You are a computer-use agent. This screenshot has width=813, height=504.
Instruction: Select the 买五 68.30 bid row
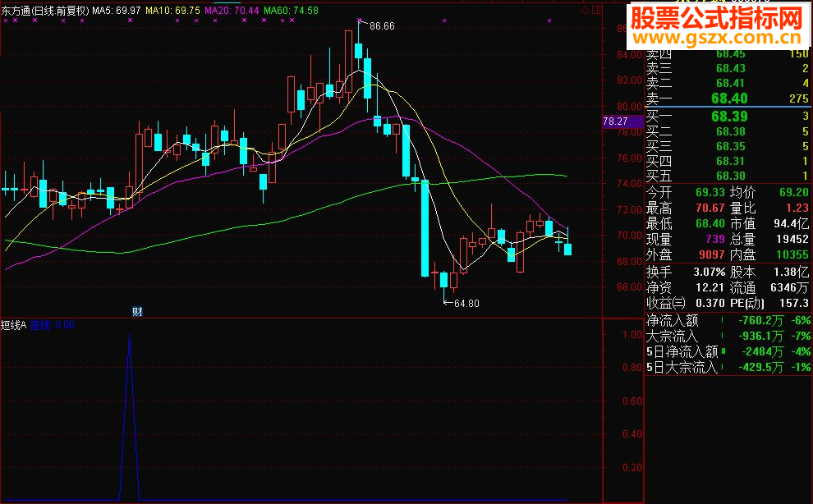(x=727, y=176)
